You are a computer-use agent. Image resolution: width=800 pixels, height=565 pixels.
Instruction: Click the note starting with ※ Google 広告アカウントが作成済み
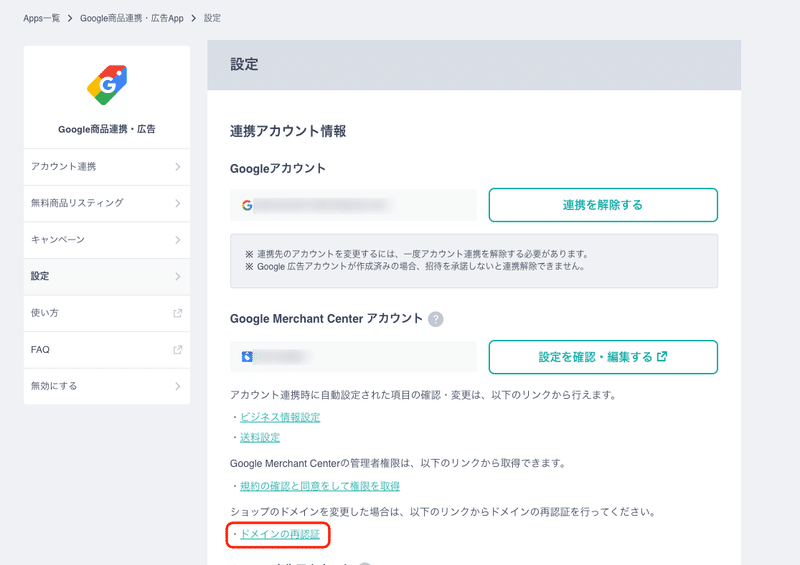pyautogui.click(x=415, y=266)
